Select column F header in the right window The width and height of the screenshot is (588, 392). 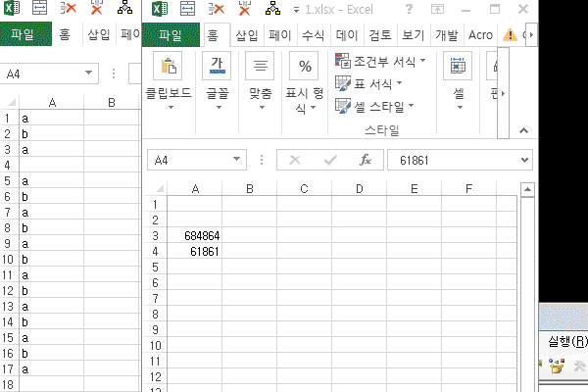click(x=468, y=189)
